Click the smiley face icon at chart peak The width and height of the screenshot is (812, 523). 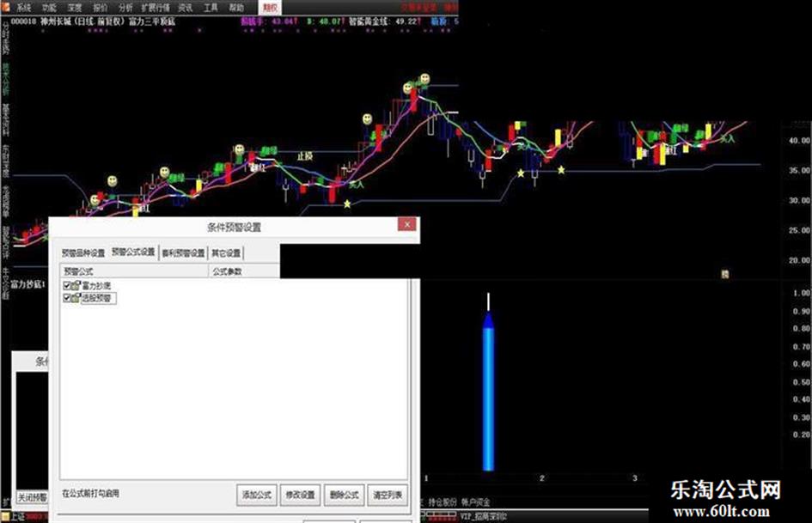click(424, 78)
